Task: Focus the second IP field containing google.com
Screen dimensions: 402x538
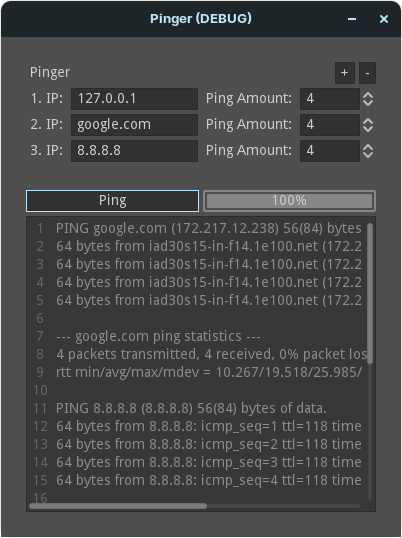Action: [134, 125]
